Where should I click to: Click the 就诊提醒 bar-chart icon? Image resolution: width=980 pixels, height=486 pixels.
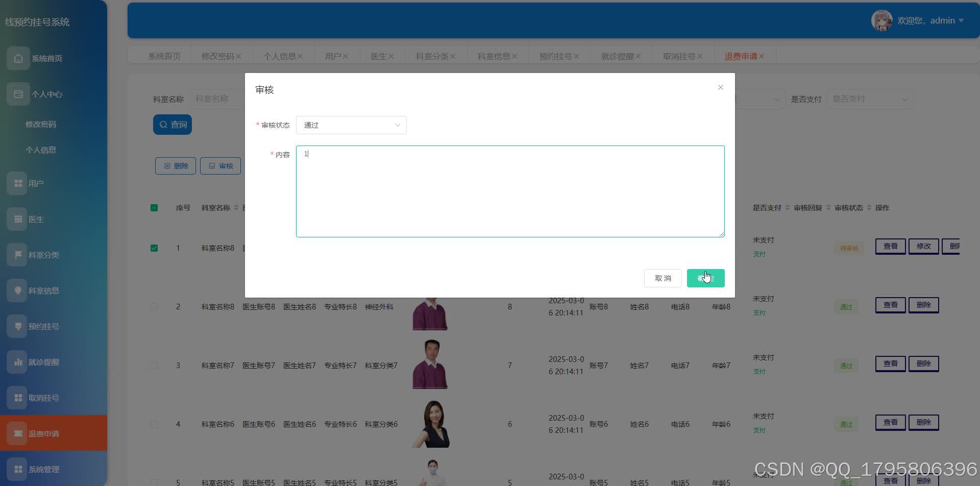point(18,362)
